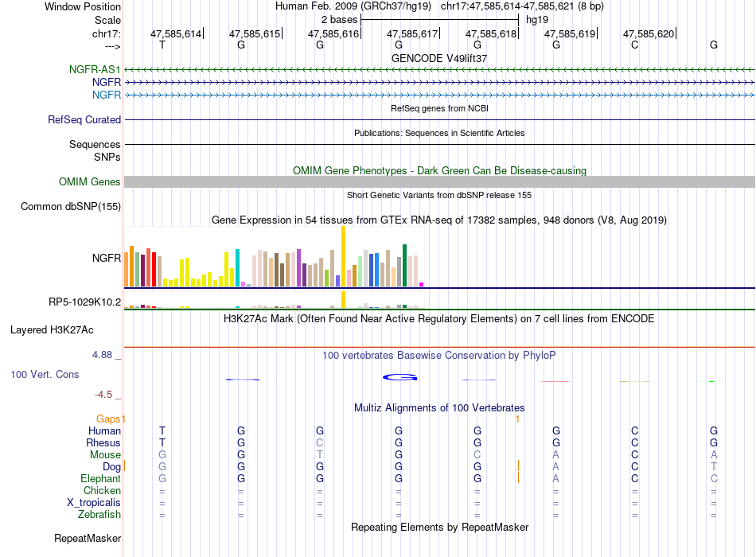
Task: Click the GENCODE V49lift37 track title
Action: pos(439,58)
